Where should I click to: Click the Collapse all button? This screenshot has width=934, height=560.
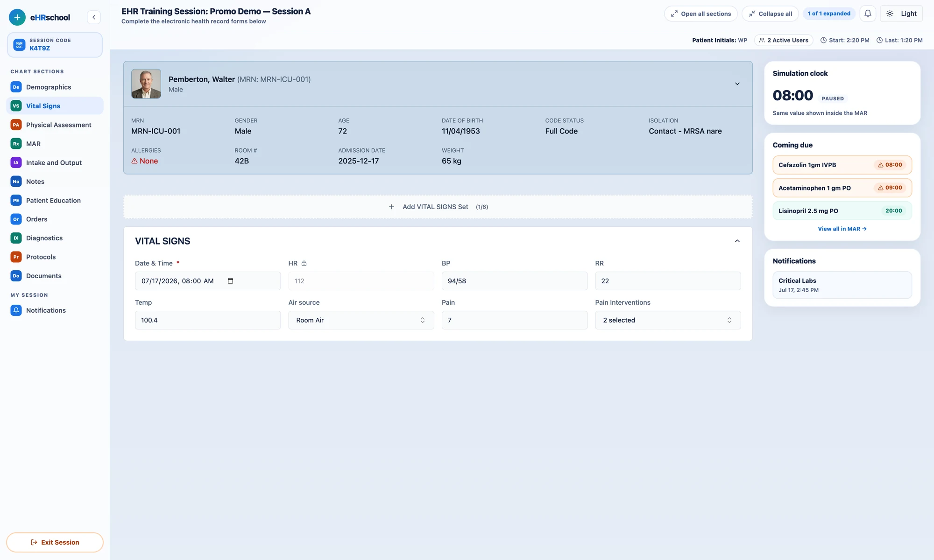pyautogui.click(x=770, y=14)
